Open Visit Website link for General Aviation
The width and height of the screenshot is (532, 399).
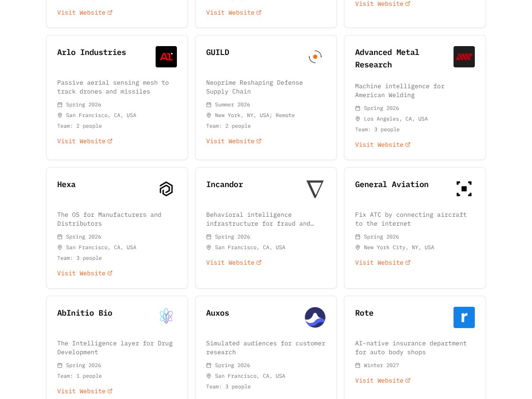(383, 262)
